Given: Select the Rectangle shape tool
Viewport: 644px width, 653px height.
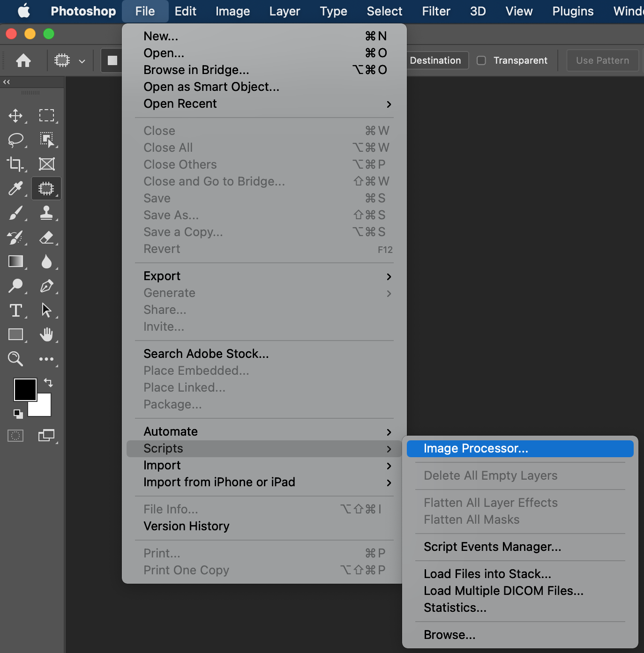Looking at the screenshot, I should pyautogui.click(x=15, y=334).
